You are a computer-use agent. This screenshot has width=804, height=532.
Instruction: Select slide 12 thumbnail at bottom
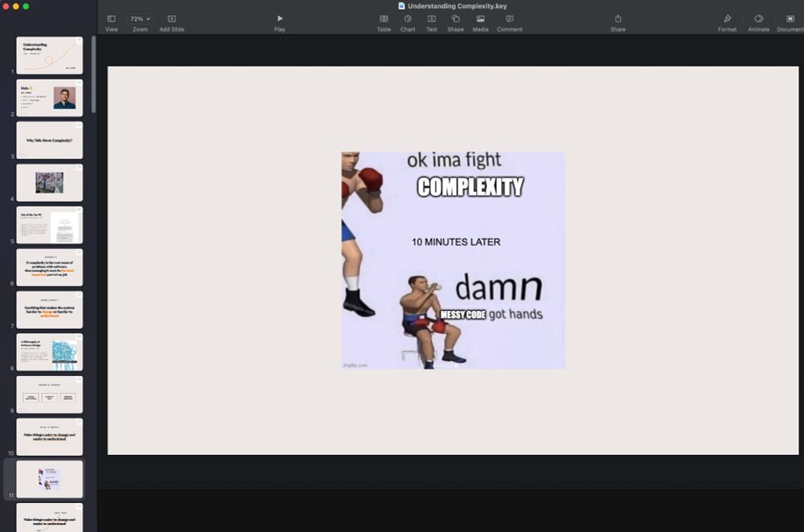coord(49,518)
